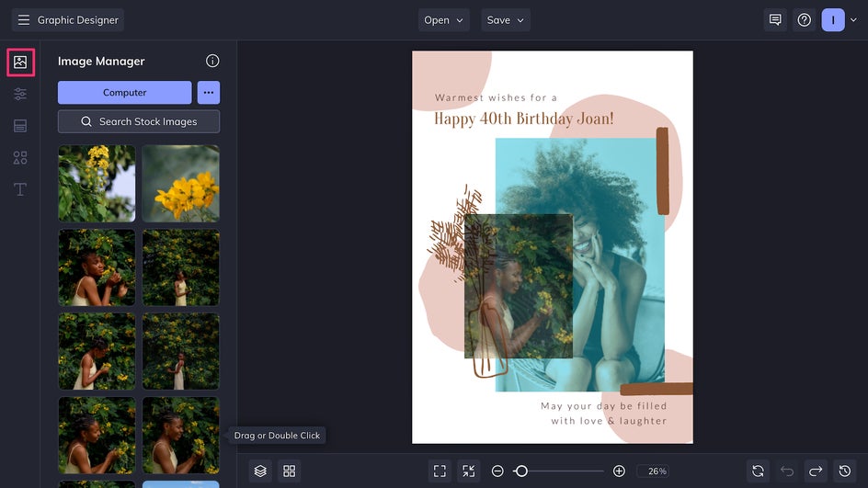Open the Image Manager sidebar icon
This screenshot has height=488, width=868.
click(20, 62)
